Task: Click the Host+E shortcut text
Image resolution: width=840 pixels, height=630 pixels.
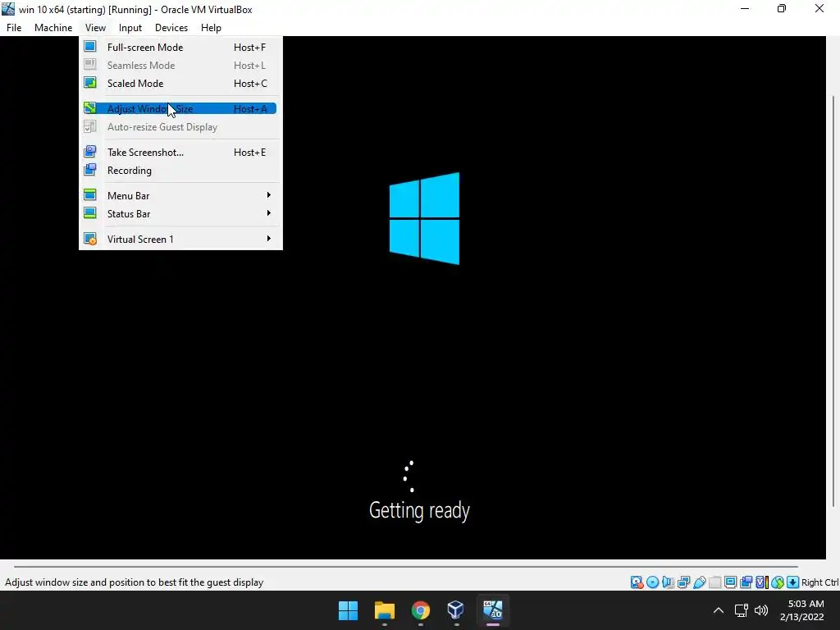Action: click(x=249, y=152)
